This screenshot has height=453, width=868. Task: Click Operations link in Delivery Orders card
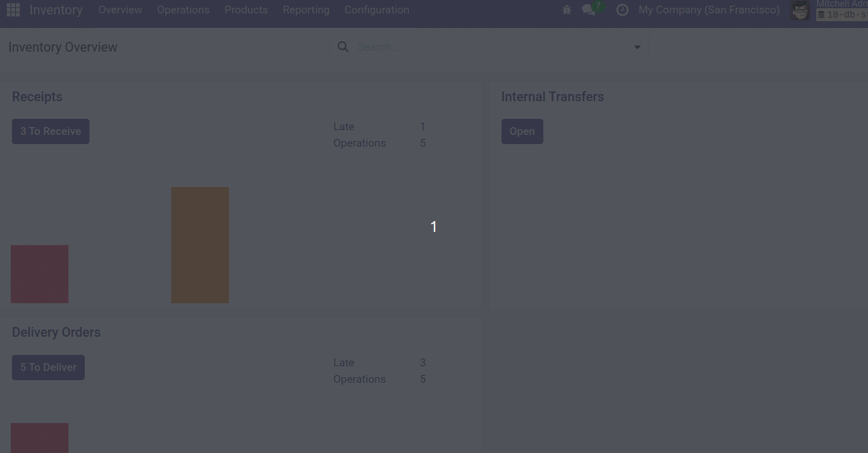pyautogui.click(x=359, y=379)
